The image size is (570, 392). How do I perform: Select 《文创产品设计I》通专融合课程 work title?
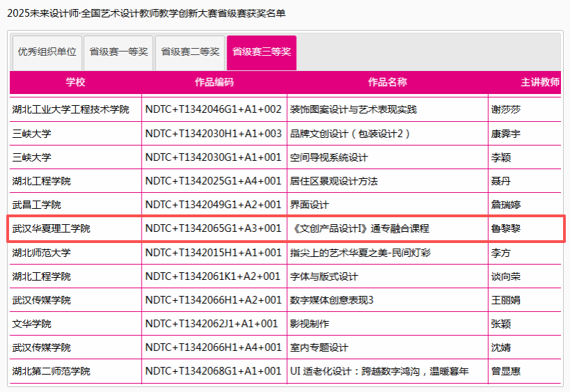362,228
